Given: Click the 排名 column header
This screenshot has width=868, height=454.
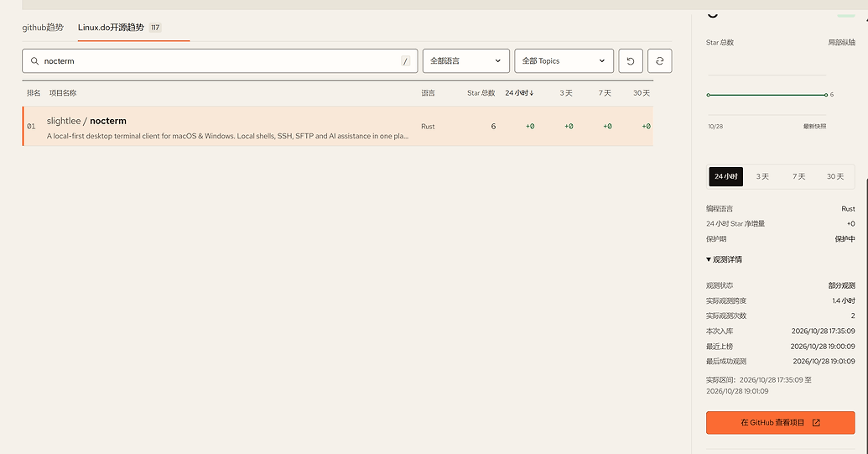Looking at the screenshot, I should tap(34, 93).
